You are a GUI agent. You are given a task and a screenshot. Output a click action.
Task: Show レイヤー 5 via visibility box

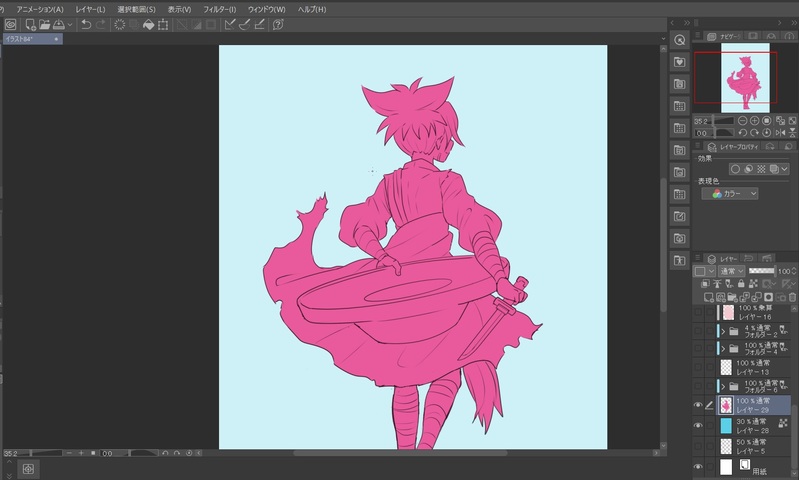coord(698,446)
